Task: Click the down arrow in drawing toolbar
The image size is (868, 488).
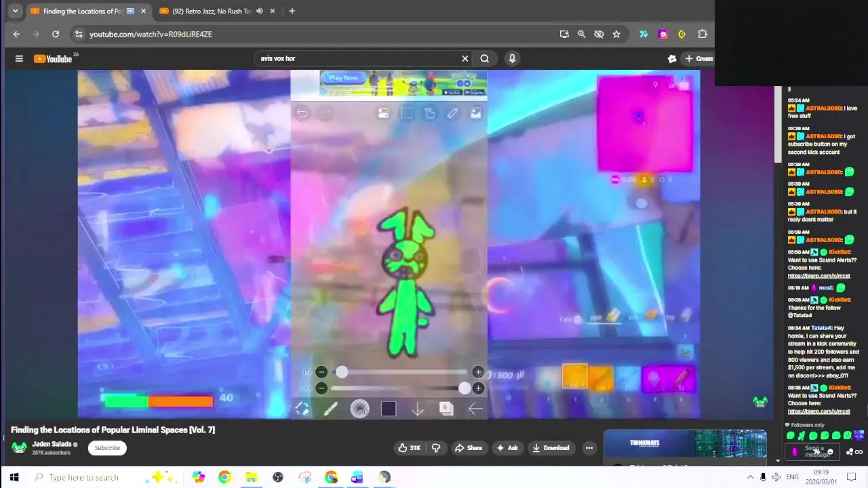Action: point(418,409)
